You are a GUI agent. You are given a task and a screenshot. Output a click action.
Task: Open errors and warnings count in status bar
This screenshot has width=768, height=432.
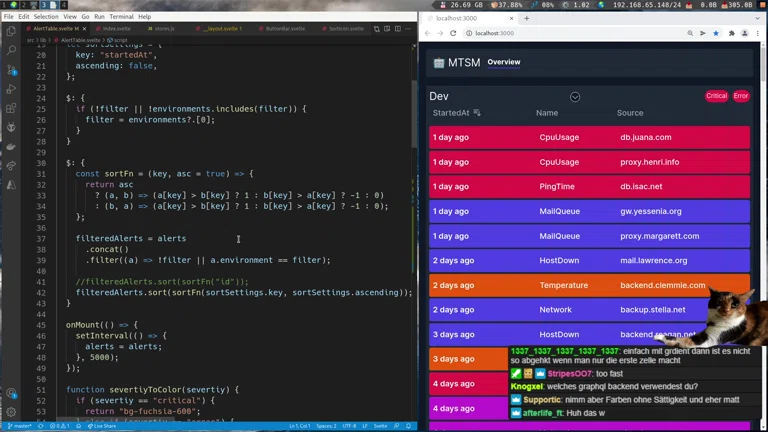click(x=60, y=426)
